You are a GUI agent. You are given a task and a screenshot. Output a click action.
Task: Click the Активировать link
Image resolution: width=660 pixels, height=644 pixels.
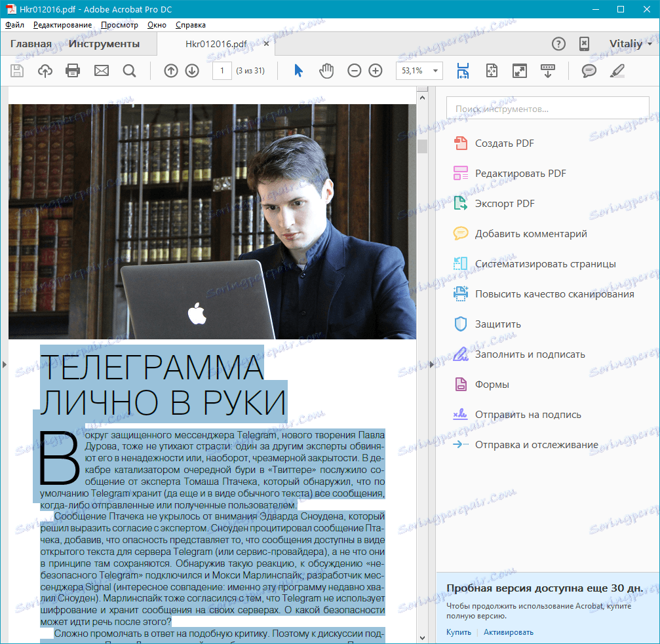pyautogui.click(x=509, y=632)
